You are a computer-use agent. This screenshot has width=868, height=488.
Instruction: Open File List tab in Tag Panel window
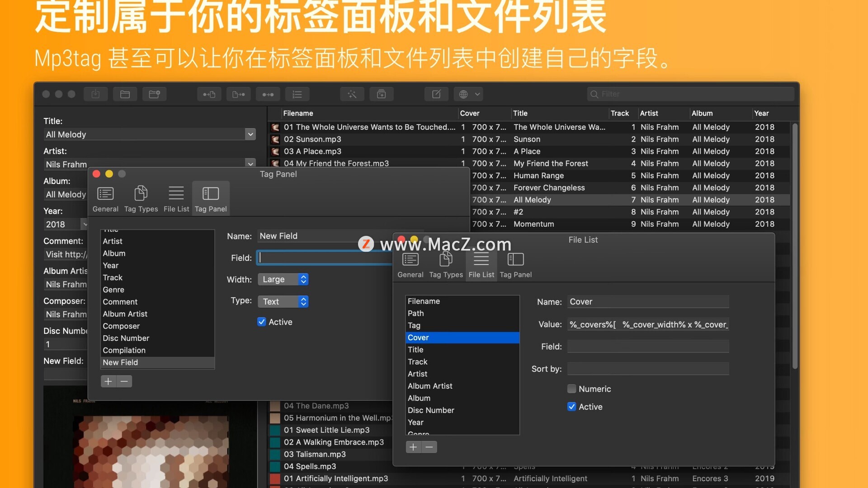tap(176, 199)
